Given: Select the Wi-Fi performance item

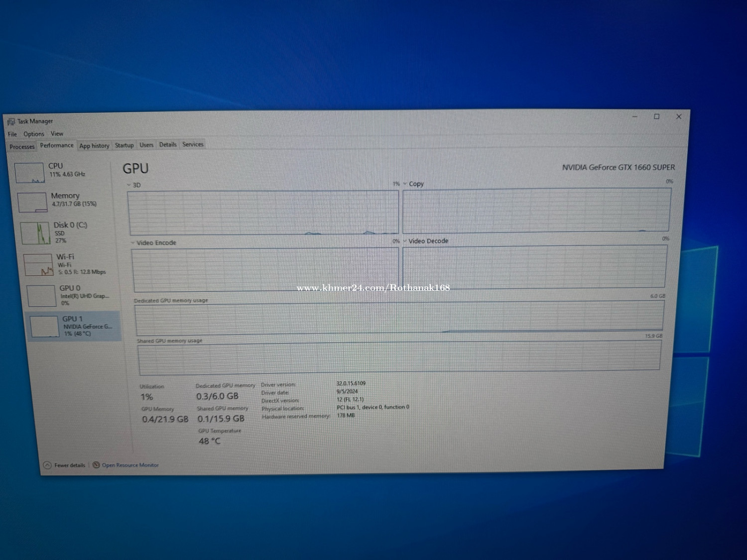Looking at the screenshot, I should 70,264.
